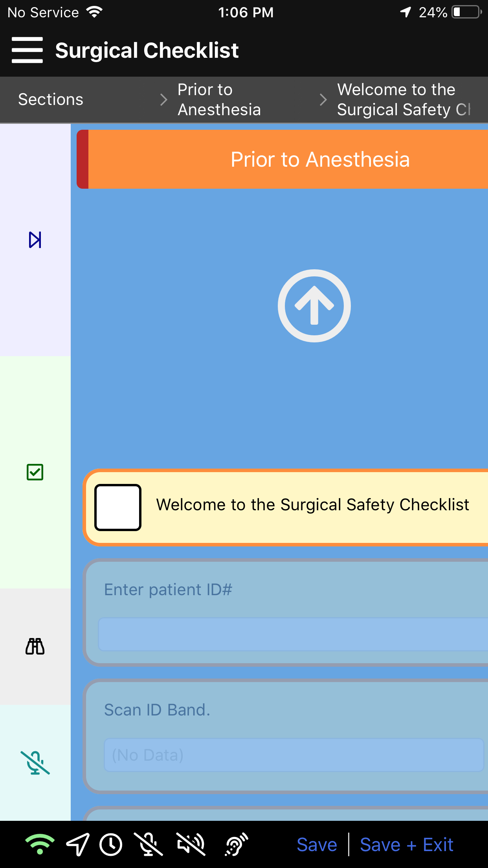
Task: Select the Sections breadcrumb
Action: tap(51, 99)
